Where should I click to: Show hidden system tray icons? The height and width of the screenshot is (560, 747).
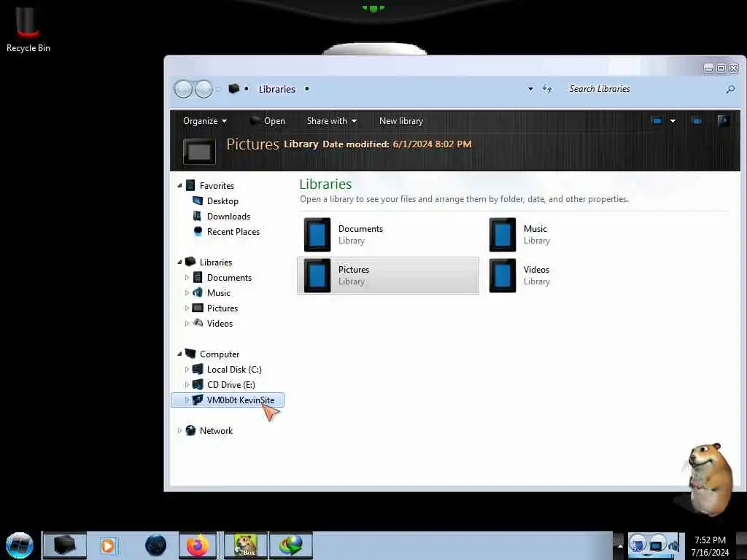tap(620, 545)
